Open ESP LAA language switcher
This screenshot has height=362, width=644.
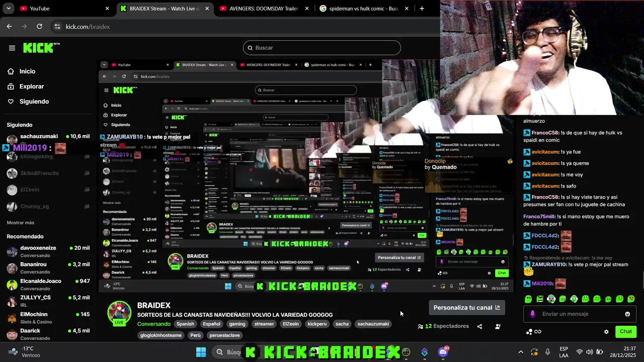[564, 352]
